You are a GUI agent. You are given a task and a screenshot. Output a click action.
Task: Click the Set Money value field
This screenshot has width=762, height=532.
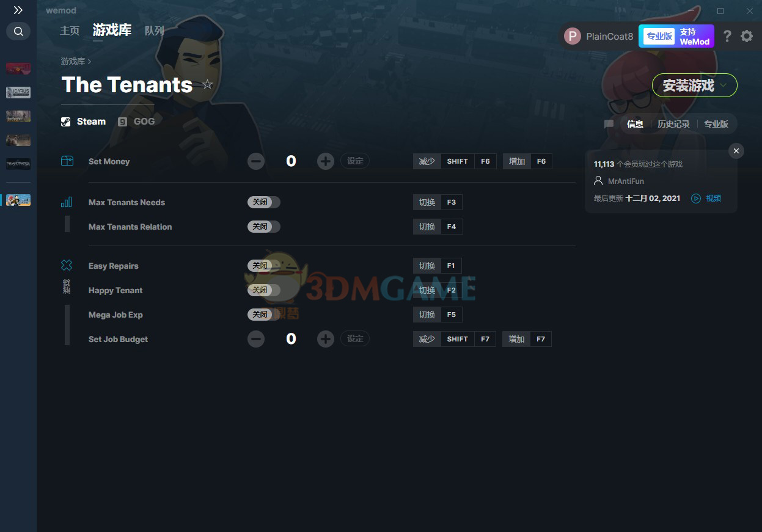pyautogui.click(x=291, y=161)
